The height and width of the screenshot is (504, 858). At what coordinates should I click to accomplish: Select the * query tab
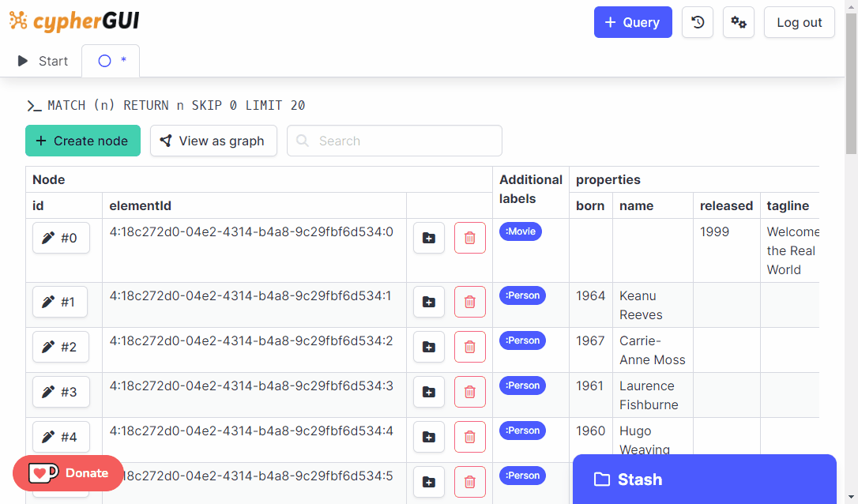tap(110, 60)
